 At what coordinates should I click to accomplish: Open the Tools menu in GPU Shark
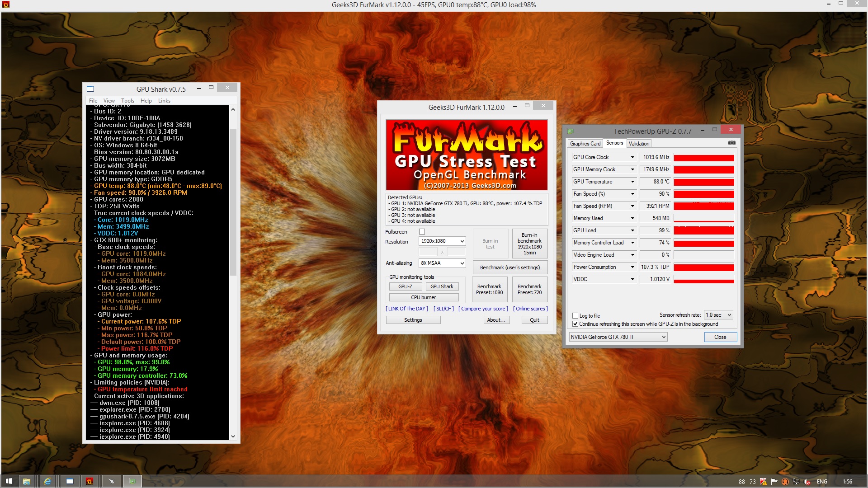point(127,101)
